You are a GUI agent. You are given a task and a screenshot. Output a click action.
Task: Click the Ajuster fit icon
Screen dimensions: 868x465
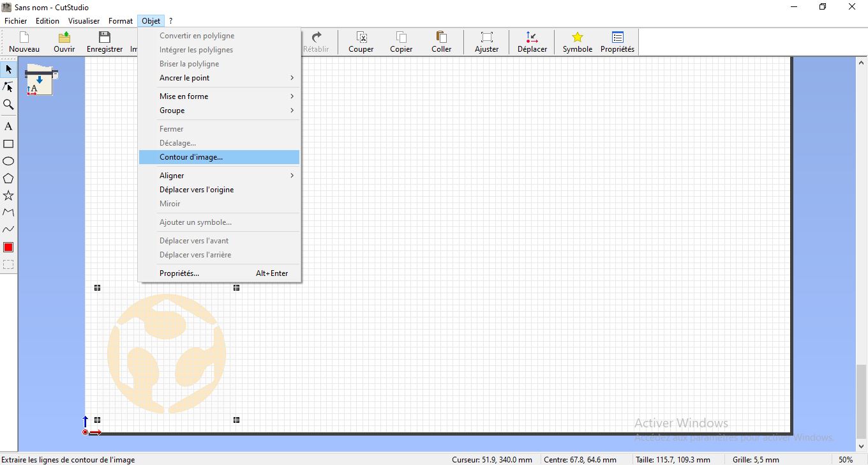click(x=487, y=42)
